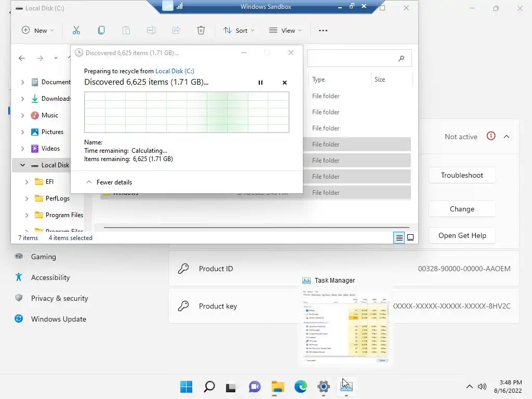This screenshot has width=532, height=399.
Task: Collapse dialog with Fewer details
Action: pos(109,182)
